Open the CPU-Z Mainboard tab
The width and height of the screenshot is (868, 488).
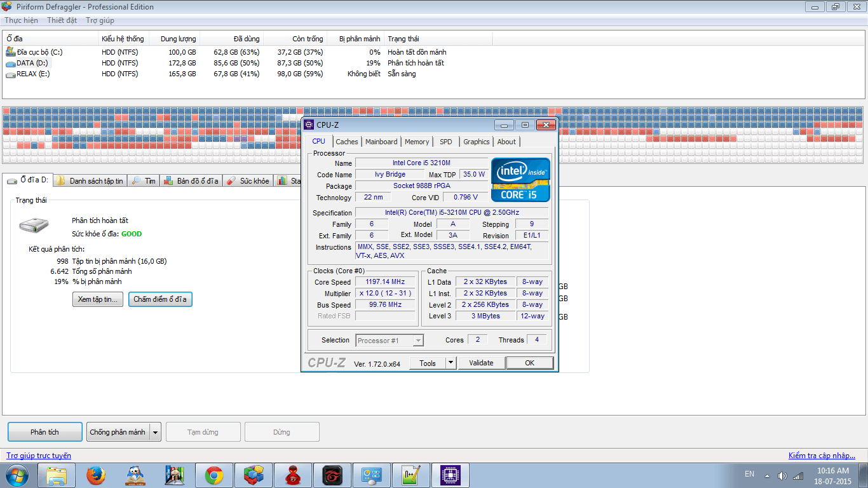tap(381, 142)
